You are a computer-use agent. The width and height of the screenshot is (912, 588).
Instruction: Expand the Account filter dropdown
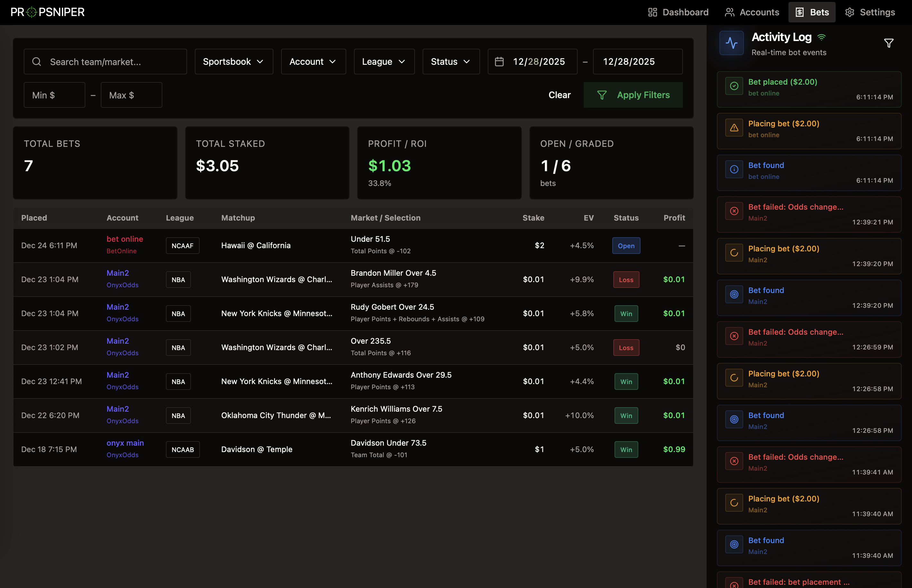coord(313,62)
